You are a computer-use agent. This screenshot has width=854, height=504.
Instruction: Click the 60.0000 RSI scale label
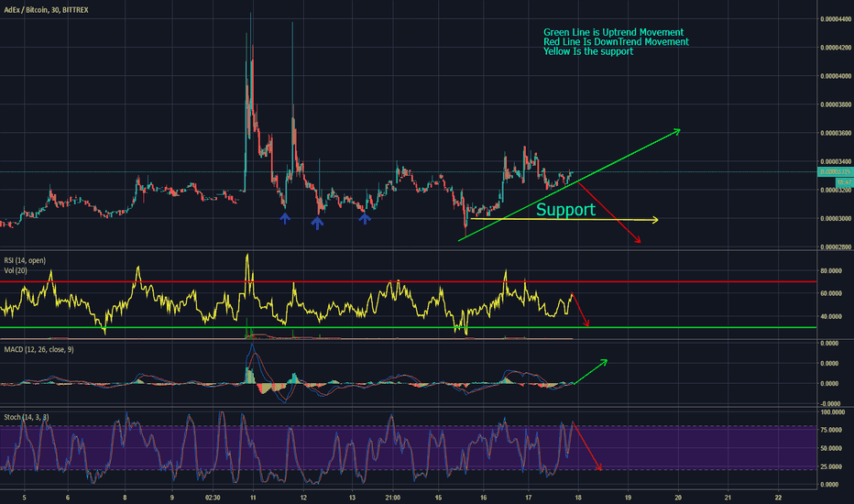pos(830,293)
